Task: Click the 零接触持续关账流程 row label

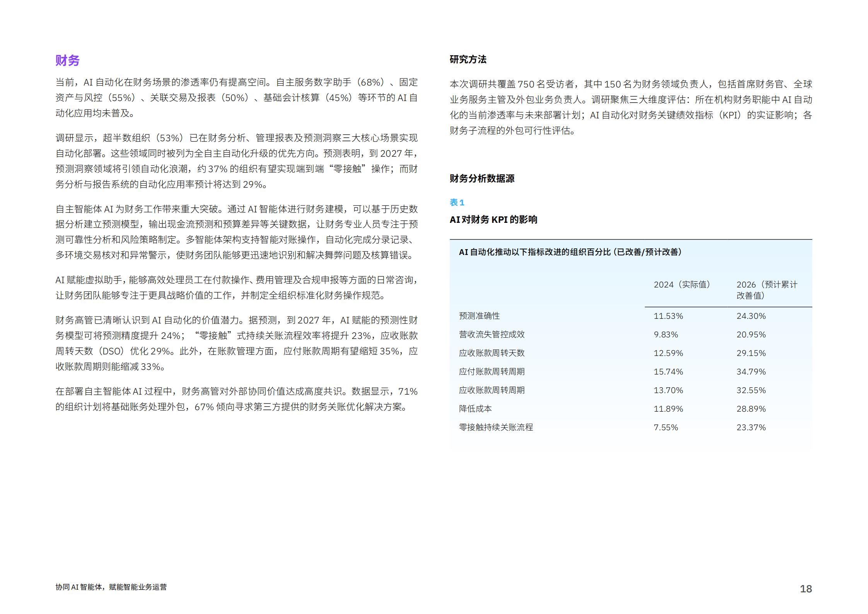Action: tap(496, 427)
